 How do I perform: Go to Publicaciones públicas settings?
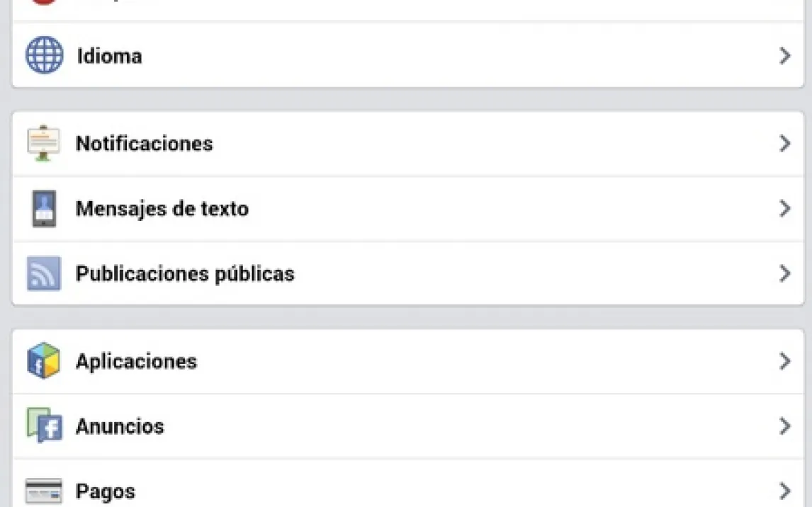185,274
